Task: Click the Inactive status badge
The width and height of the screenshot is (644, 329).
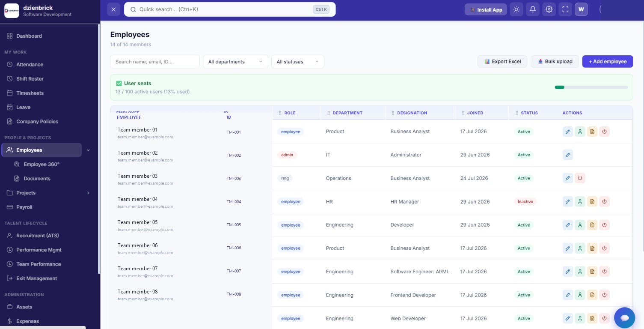Action: point(525,201)
